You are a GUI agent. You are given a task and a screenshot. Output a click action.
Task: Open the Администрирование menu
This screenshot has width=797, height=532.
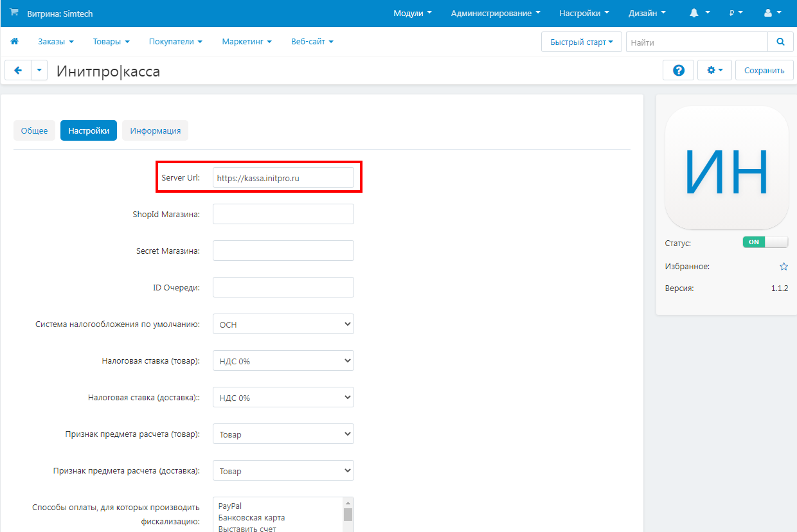coord(496,13)
